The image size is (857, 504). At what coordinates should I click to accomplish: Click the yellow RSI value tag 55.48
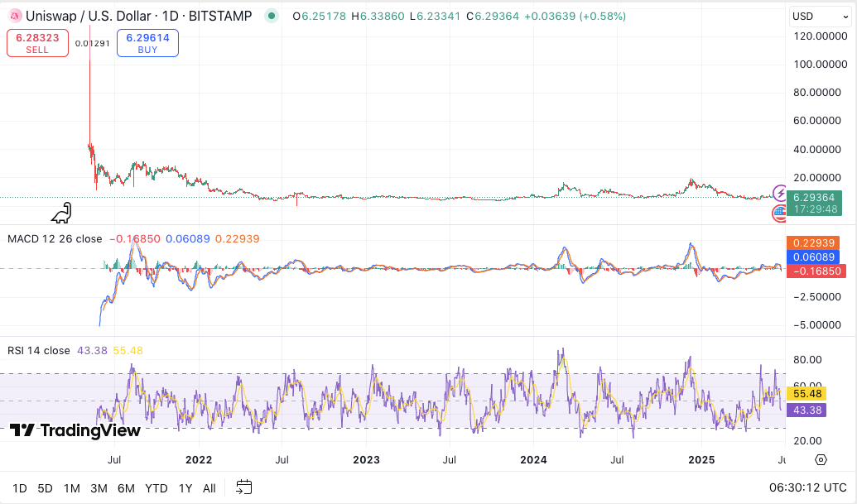[x=806, y=394]
